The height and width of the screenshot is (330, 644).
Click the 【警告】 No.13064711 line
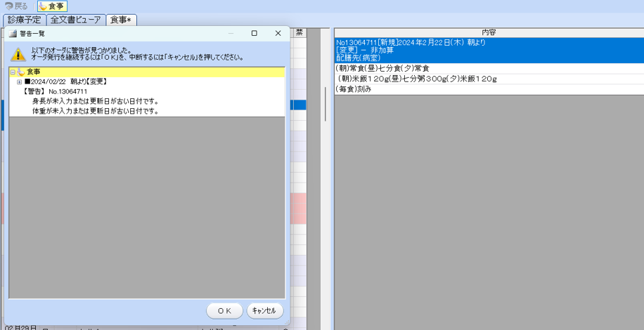point(55,91)
